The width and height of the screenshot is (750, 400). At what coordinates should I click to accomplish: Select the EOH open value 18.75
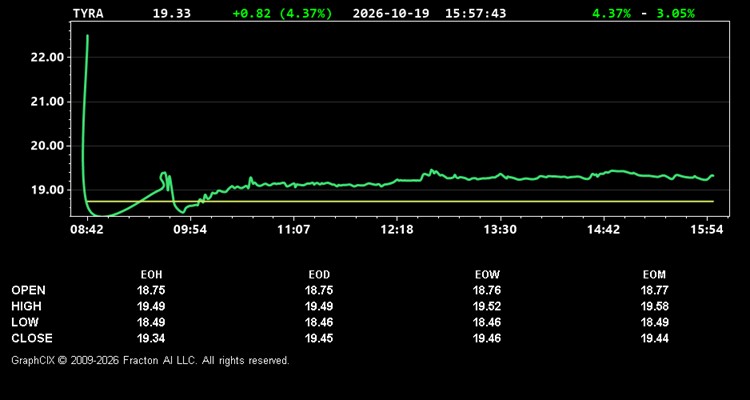pyautogui.click(x=151, y=290)
